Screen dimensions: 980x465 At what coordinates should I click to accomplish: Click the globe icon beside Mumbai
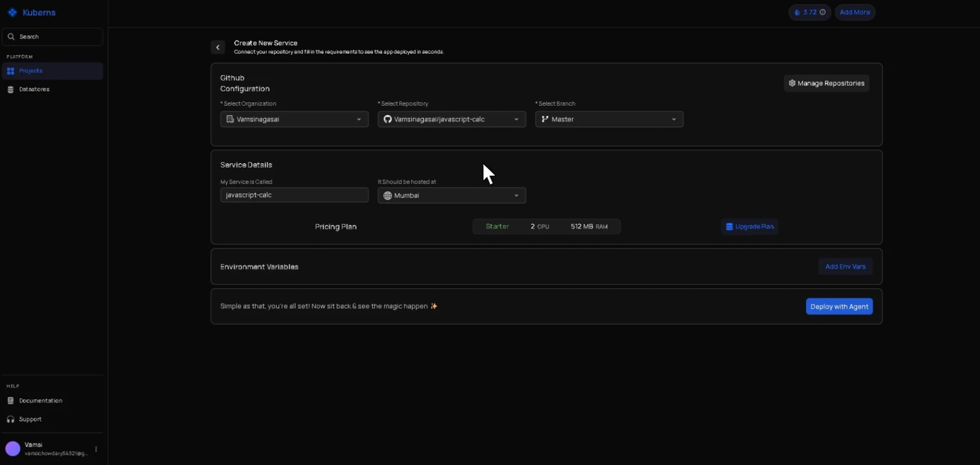[388, 195]
